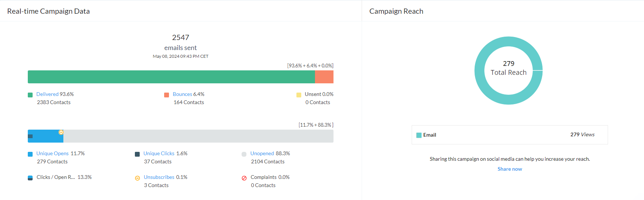Click the teal Total Reach donut chart

pos(508,100)
